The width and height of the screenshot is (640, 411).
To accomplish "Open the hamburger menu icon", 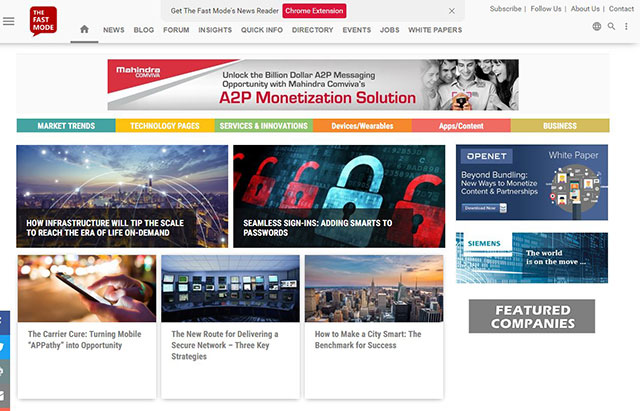I will point(9,21).
